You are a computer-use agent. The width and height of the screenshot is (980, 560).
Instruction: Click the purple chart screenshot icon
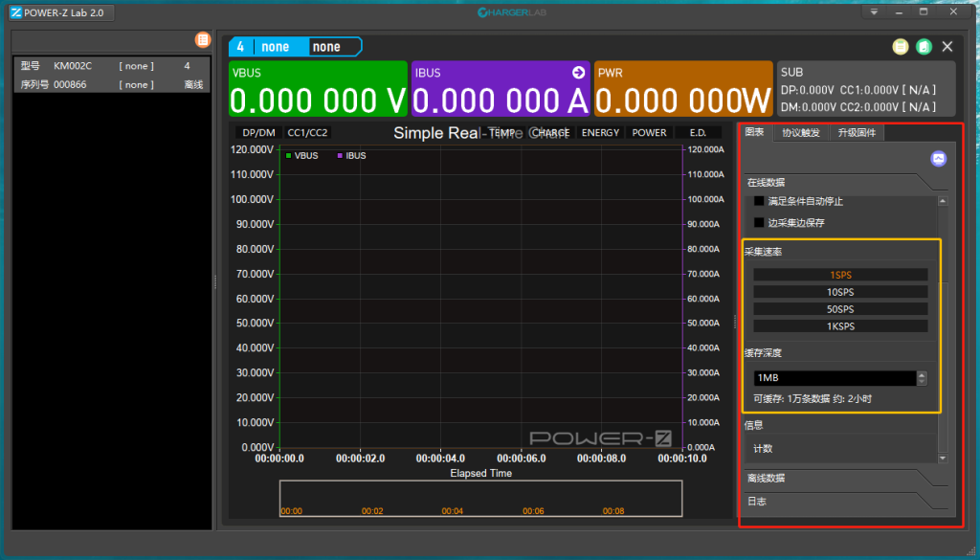click(x=938, y=158)
